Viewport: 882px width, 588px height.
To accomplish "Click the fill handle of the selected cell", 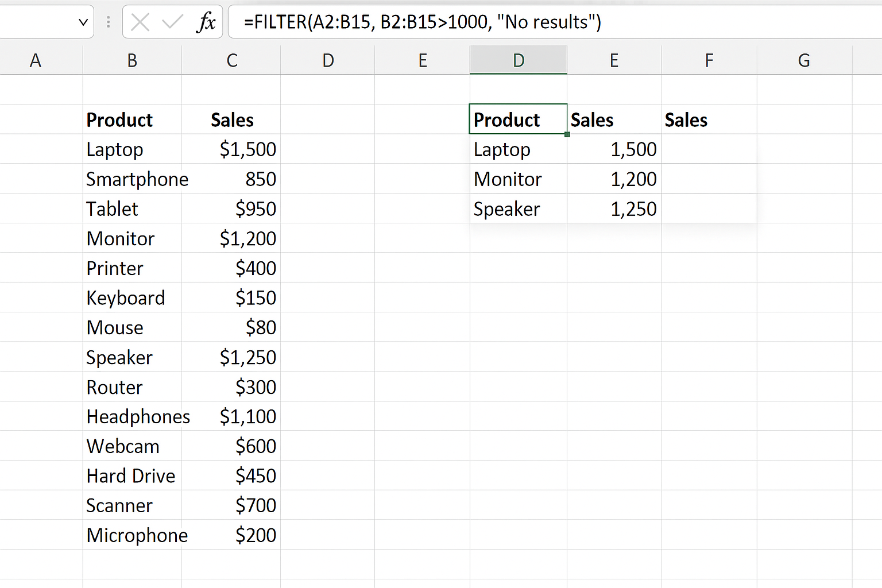I will tap(567, 134).
